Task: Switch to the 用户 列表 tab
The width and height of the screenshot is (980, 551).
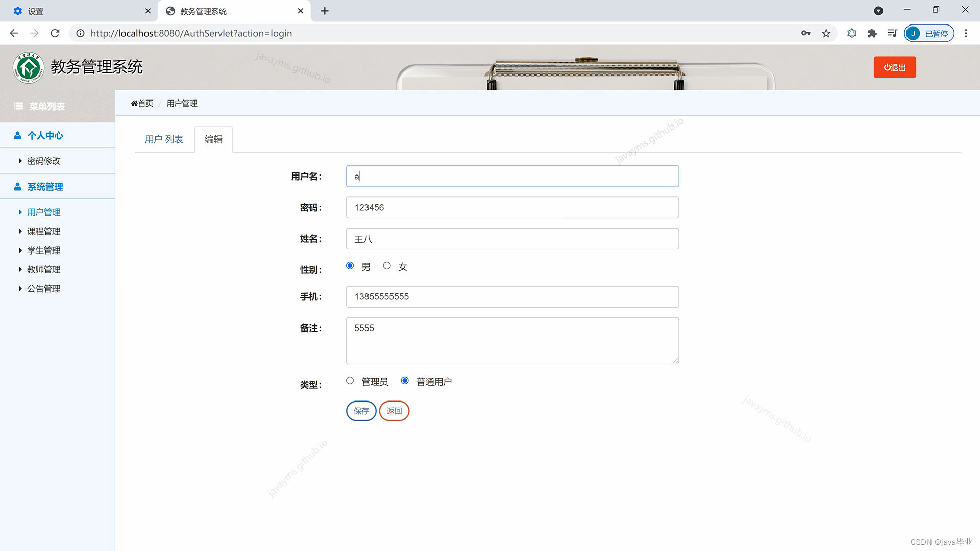Action: point(163,139)
